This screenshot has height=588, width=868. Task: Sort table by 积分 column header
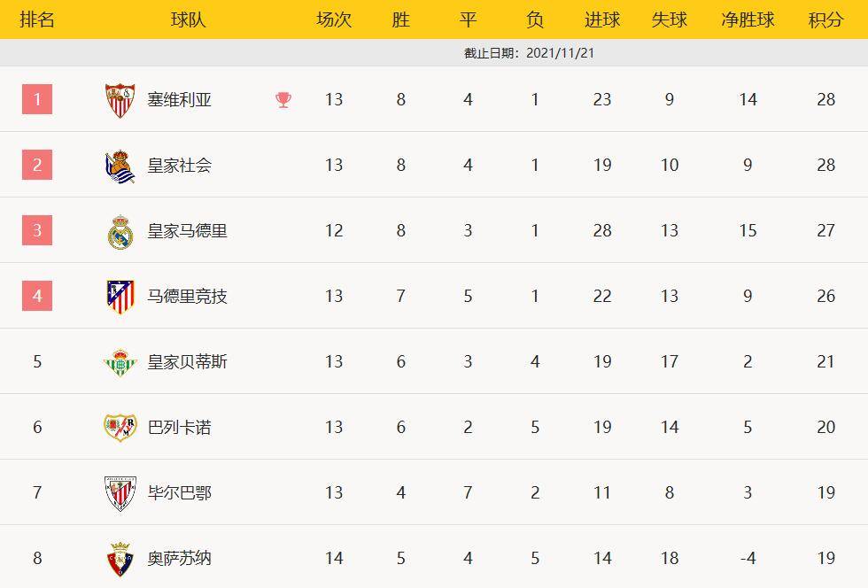coord(825,19)
